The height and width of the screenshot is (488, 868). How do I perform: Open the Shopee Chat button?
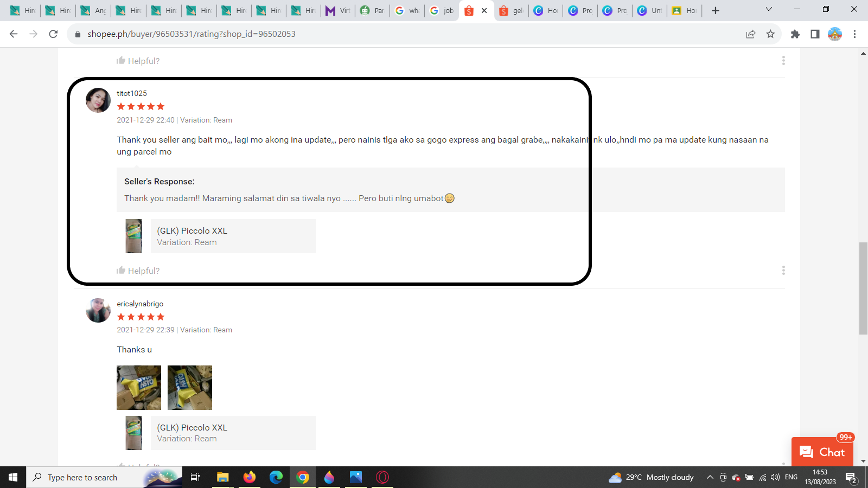[822, 452]
